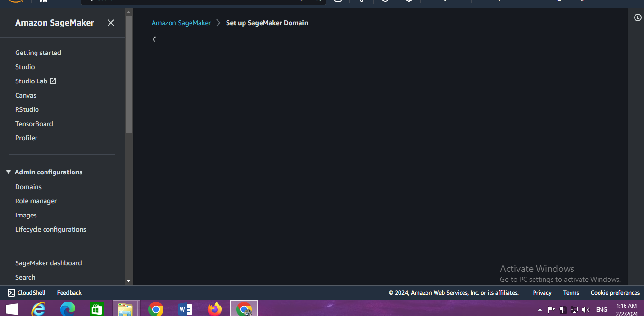Open the info panel icon at the right edge
The height and width of the screenshot is (316, 644).
click(638, 18)
